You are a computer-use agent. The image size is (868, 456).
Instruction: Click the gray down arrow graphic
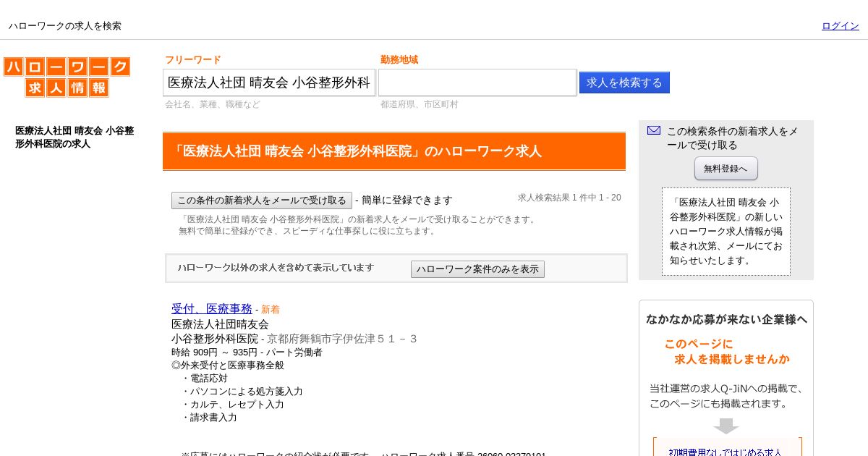(726, 426)
